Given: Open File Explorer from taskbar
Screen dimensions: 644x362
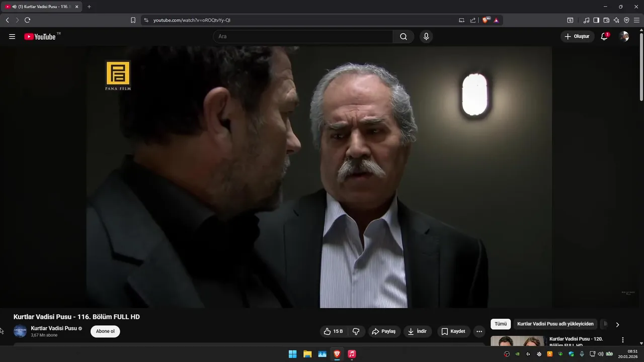Looking at the screenshot, I should (307, 354).
